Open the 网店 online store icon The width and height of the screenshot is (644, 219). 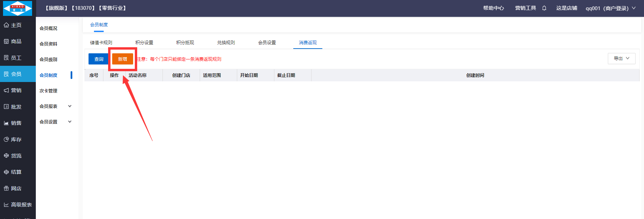pos(6,188)
